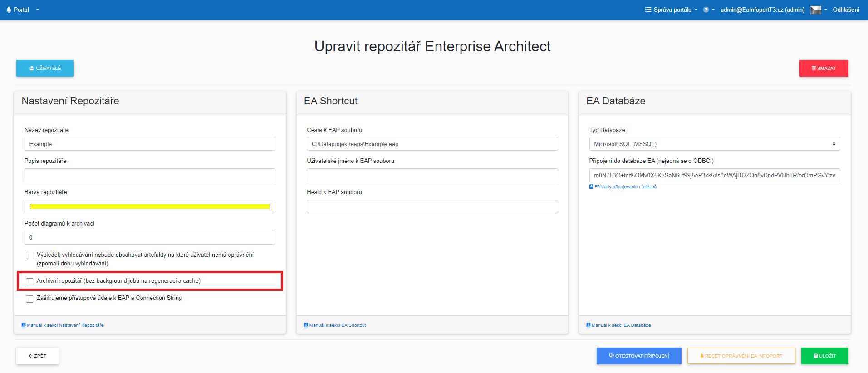Open the help question mark menu
This screenshot has width=868, height=373.
708,10
